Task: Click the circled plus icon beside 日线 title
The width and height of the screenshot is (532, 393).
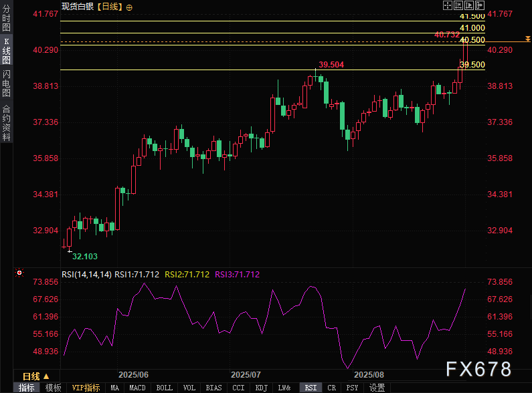Action: pos(129,7)
